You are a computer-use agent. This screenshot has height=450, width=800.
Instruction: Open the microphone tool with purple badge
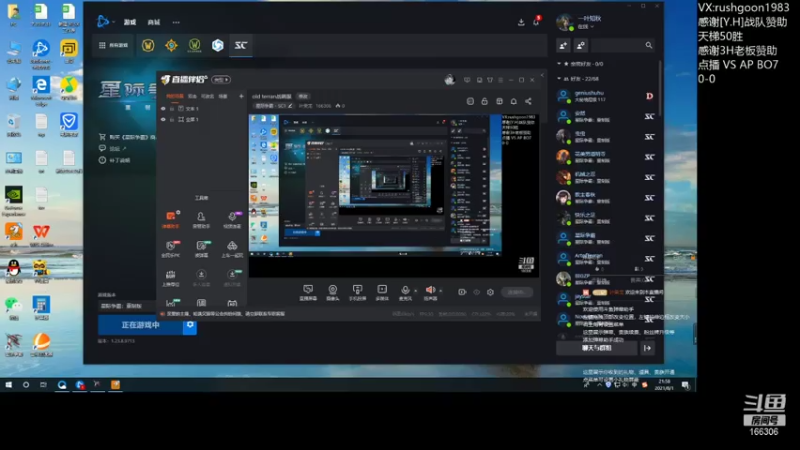[232, 219]
